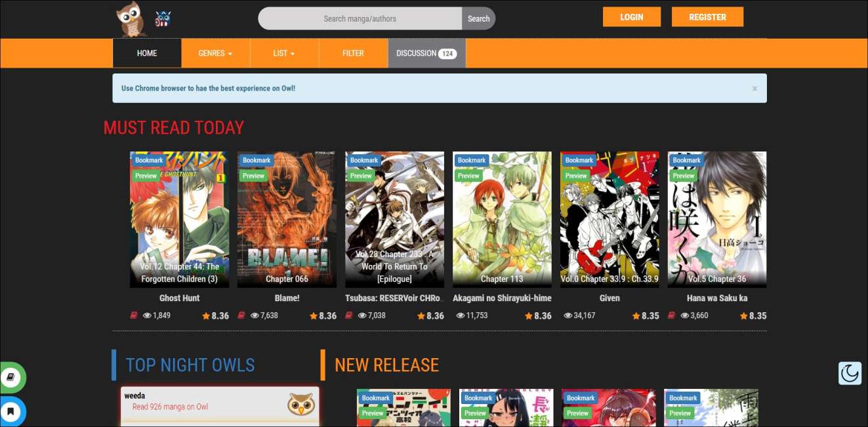Bookmark the Blame! manga
The width and height of the screenshot is (868, 427).
pos(257,160)
